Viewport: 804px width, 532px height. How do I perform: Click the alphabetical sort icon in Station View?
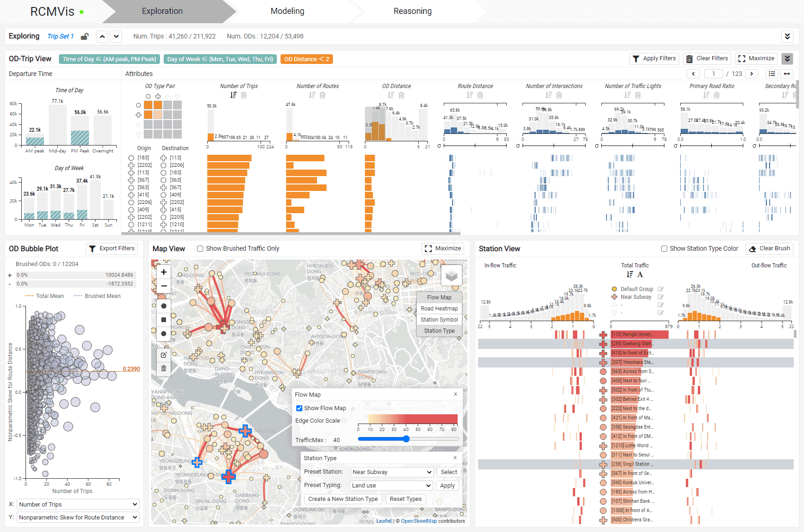pyautogui.click(x=640, y=274)
